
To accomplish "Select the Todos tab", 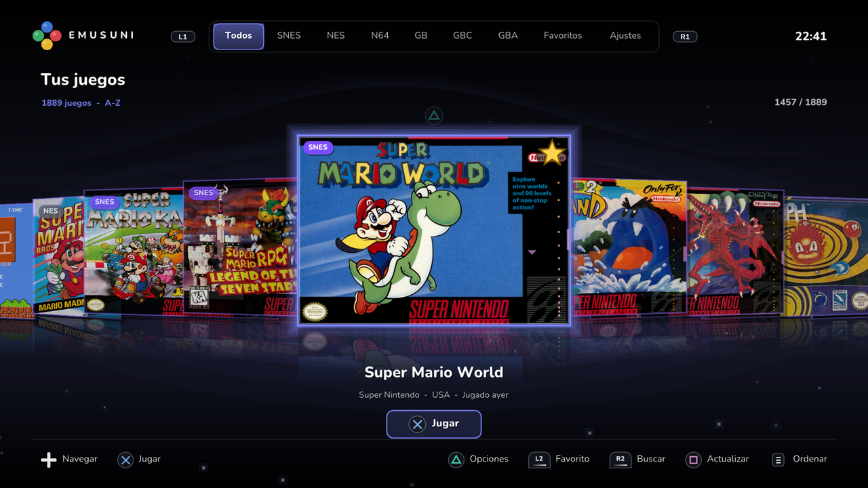I will [x=239, y=36].
